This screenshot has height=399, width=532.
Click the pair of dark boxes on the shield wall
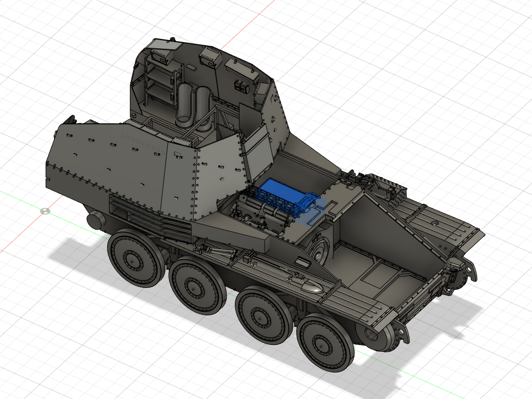pyautogui.click(x=241, y=86)
